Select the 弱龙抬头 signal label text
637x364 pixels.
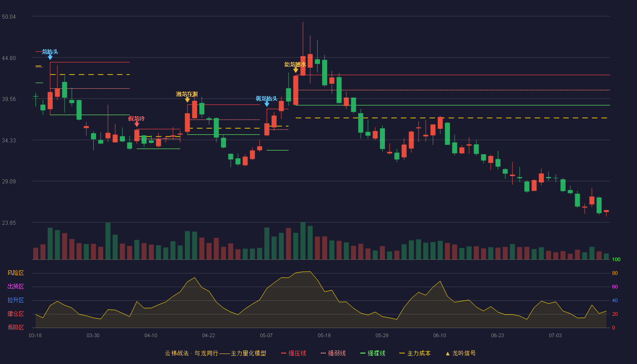pyautogui.click(x=267, y=98)
